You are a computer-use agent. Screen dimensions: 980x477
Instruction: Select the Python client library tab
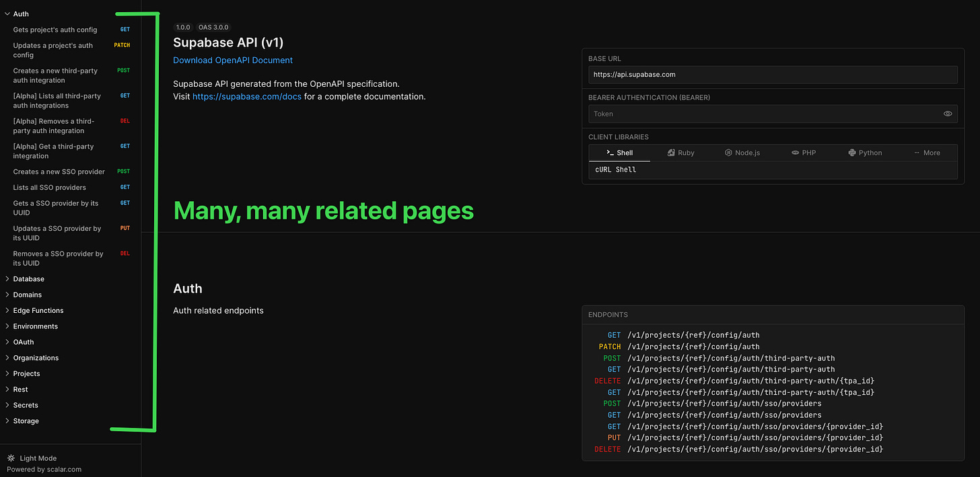click(865, 153)
